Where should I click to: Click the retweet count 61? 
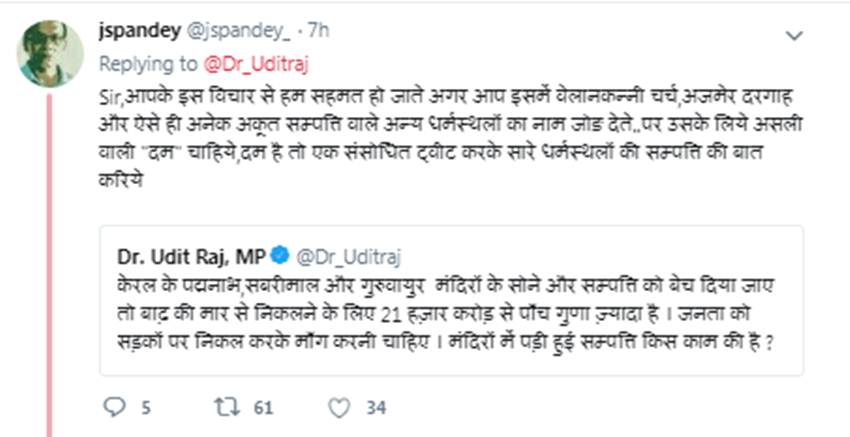click(263, 407)
